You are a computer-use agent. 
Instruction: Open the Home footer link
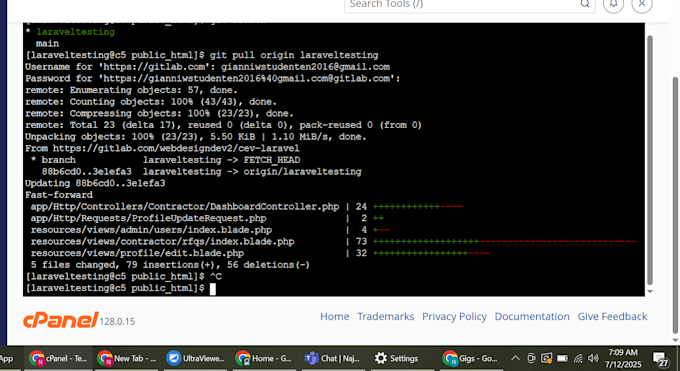tap(334, 316)
